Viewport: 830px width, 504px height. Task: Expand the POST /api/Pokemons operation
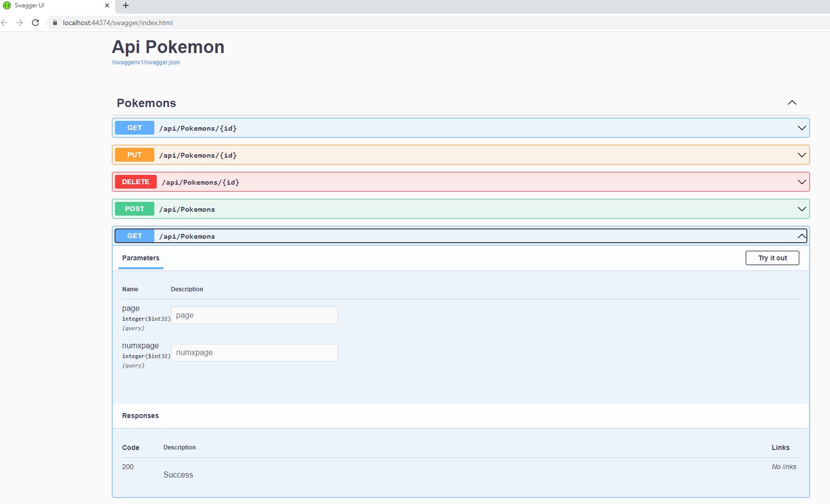[801, 209]
